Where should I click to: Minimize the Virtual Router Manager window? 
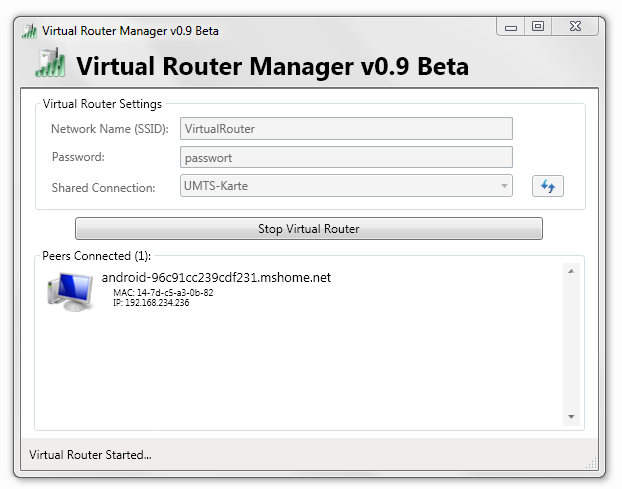click(x=511, y=27)
